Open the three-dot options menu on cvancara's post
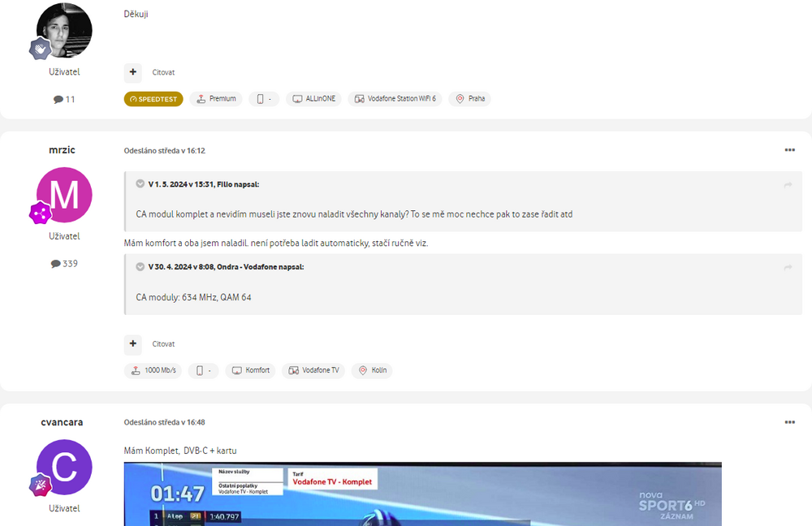The width and height of the screenshot is (812, 526). point(789,422)
